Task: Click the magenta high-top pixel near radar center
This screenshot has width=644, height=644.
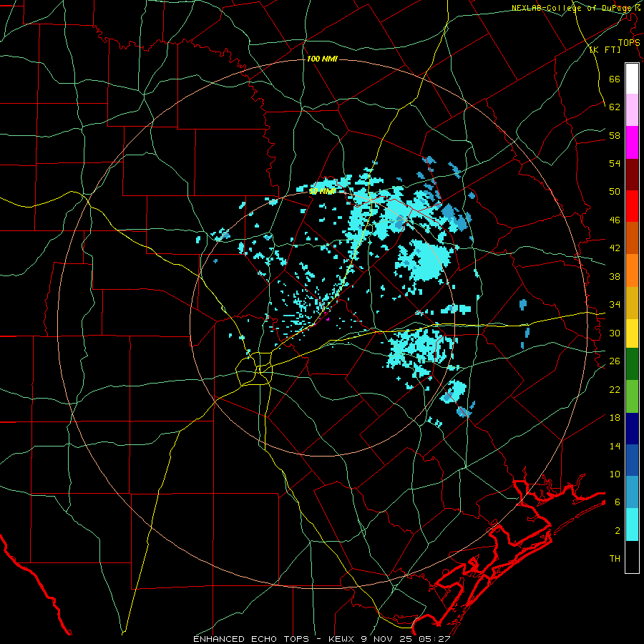Action: (328, 319)
